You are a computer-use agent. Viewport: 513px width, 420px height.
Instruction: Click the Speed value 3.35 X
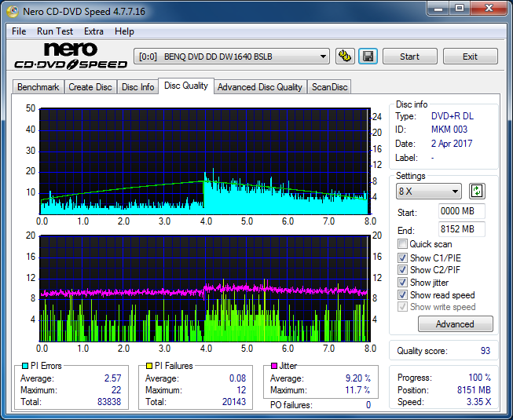[478, 402]
